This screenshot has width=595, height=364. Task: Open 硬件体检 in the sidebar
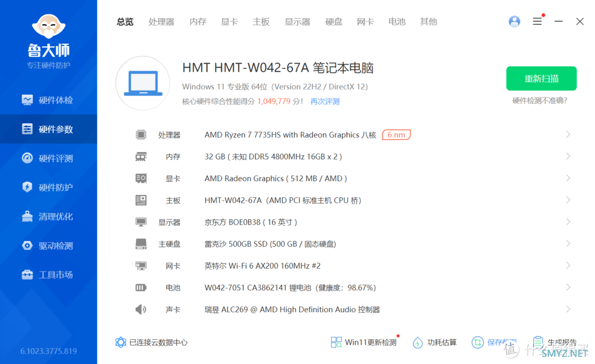click(x=48, y=100)
